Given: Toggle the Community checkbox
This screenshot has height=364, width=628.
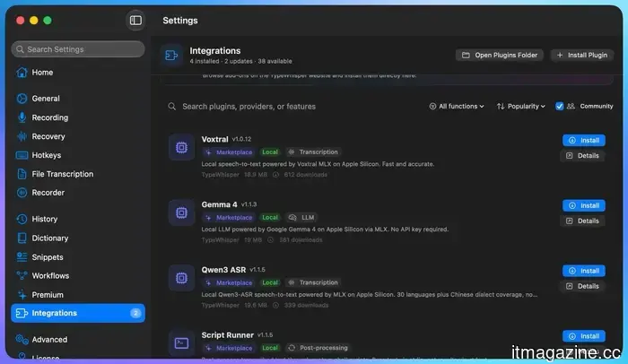Looking at the screenshot, I should point(560,106).
